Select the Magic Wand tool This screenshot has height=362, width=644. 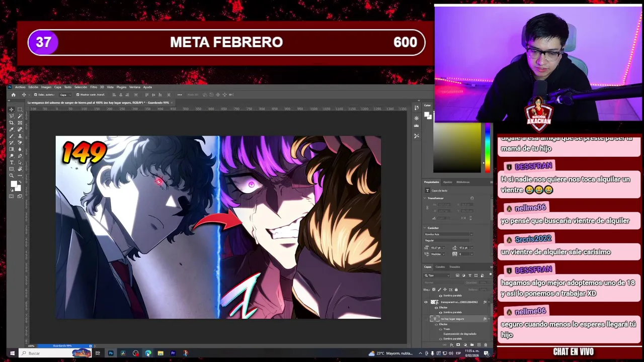pyautogui.click(x=20, y=116)
